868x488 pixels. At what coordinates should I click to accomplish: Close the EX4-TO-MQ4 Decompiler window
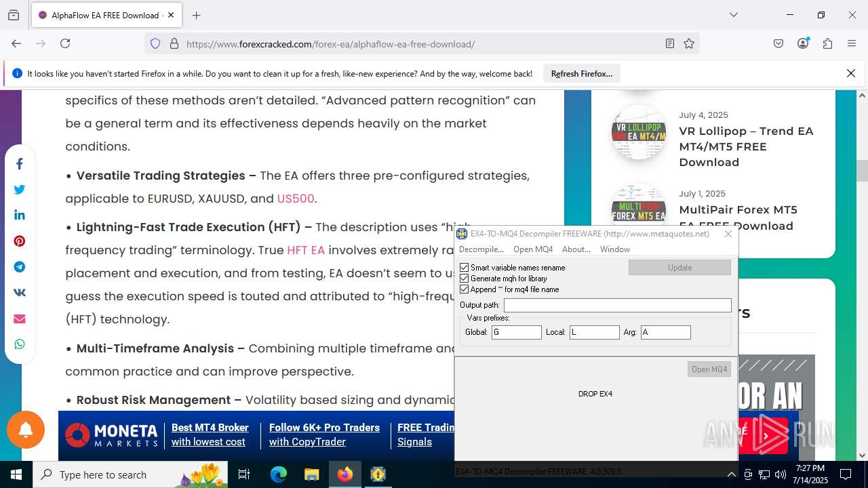728,234
